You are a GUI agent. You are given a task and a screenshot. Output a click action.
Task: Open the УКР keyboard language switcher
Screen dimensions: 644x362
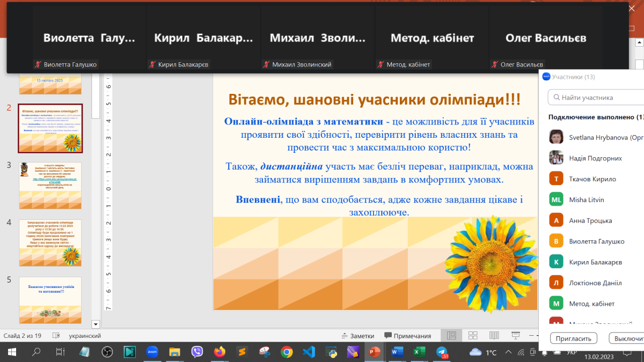pyautogui.click(x=572, y=352)
